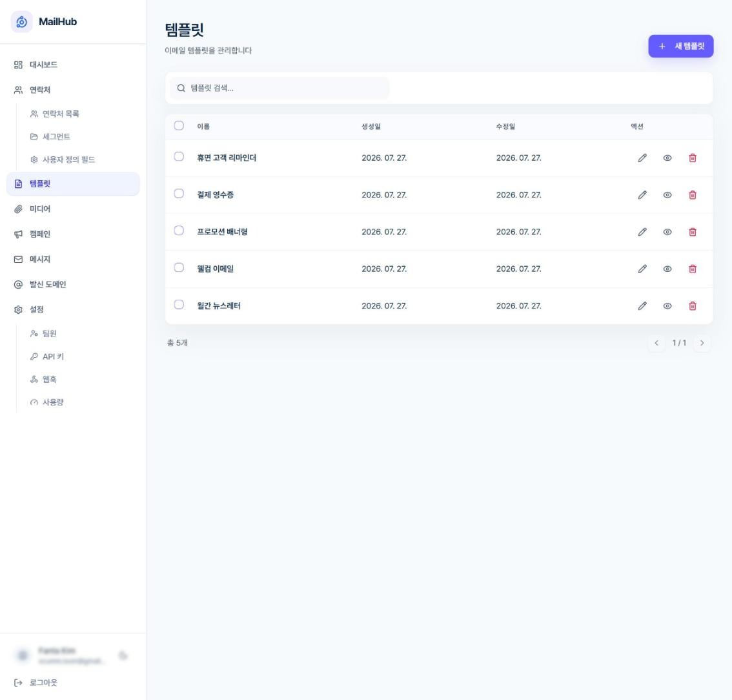
Task: Delete the 휴면 고객 리마인더 template
Action: click(x=693, y=158)
